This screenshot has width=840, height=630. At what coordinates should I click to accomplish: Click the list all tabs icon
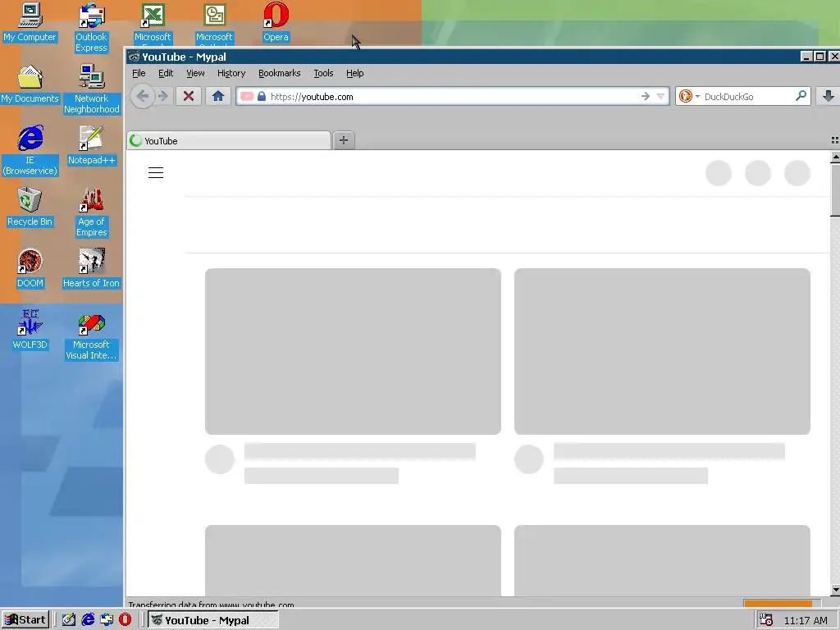pos(834,140)
